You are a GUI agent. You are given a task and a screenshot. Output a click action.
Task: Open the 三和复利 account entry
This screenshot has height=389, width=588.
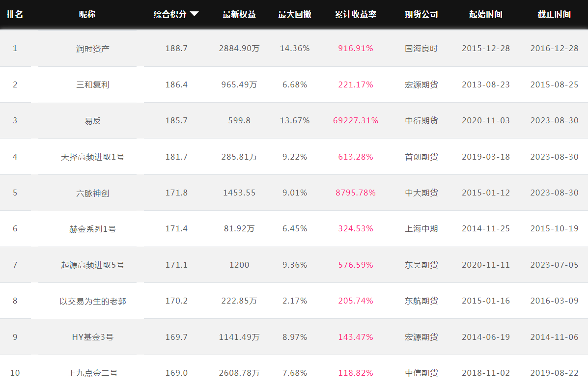point(93,85)
